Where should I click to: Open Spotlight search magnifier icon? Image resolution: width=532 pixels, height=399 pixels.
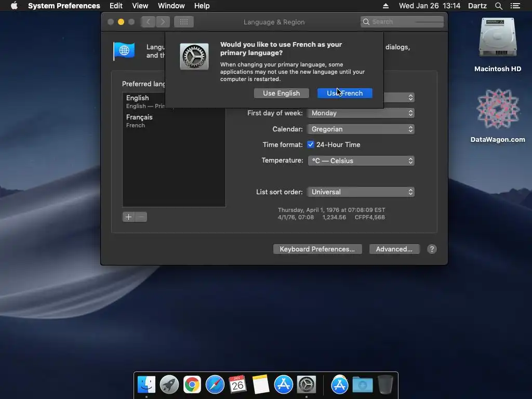[x=498, y=6]
